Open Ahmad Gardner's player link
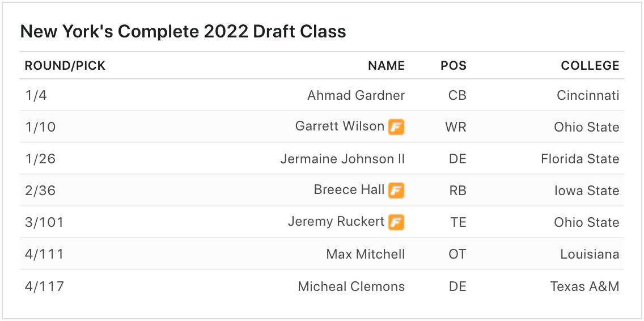 tap(356, 95)
